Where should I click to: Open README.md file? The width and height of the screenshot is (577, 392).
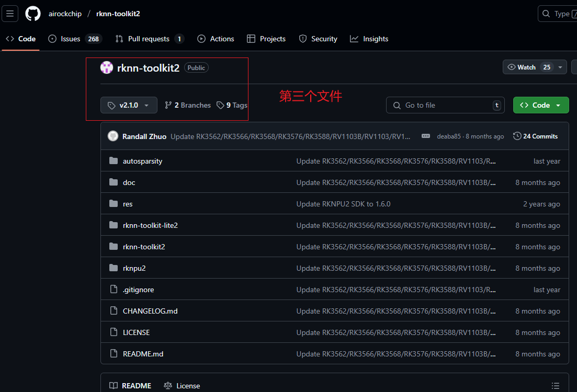[x=143, y=354]
